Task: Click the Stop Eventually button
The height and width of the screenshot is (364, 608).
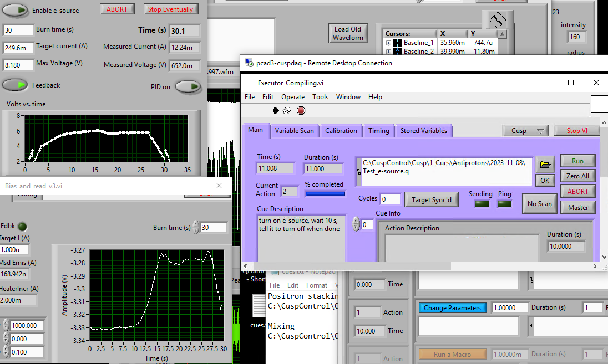Action: tap(170, 9)
